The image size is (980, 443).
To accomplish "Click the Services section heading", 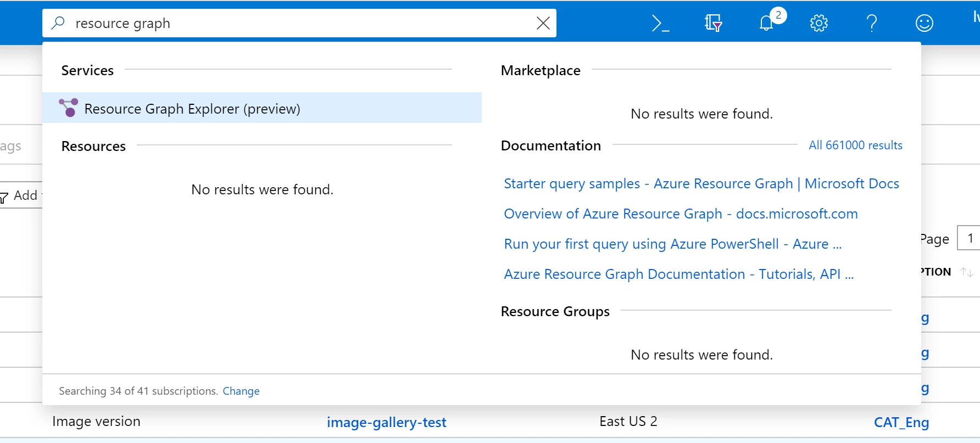I will 87,70.
